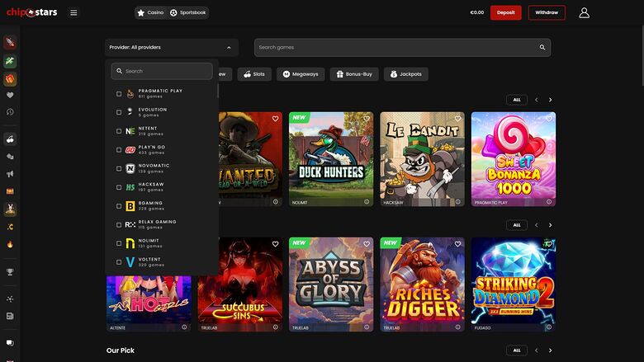Open the flame hot games sidebar icon
Viewport: 644px width, 362px height.
tap(10, 244)
